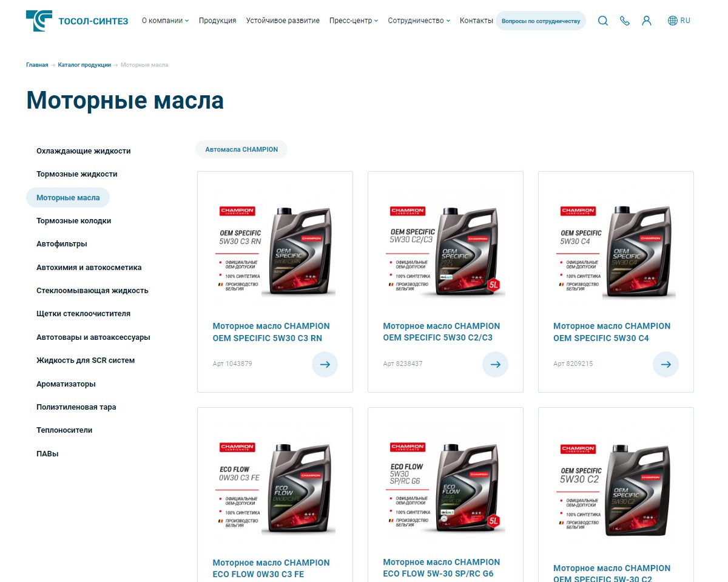Open link Моторное масло CHAMPION ECO FLOW 0W30 C3 FE
This screenshot has height=582, width=728.
coord(271,569)
